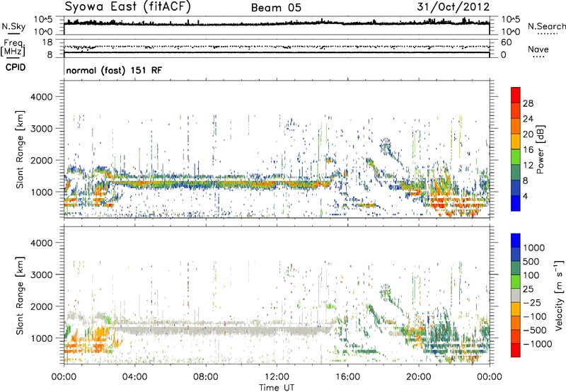Click the '16:00' time tick label
The width and height of the screenshot is (566, 392).
pos(347,377)
